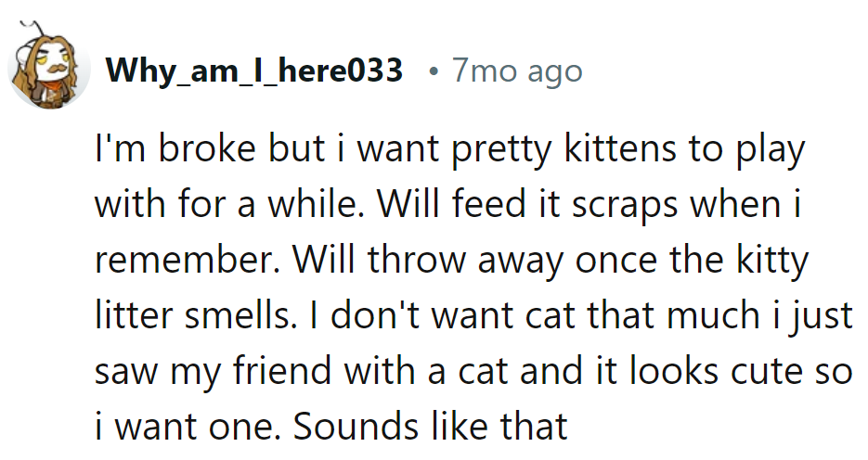Click the Why_am_I_here033 user avatar

pos(49,71)
